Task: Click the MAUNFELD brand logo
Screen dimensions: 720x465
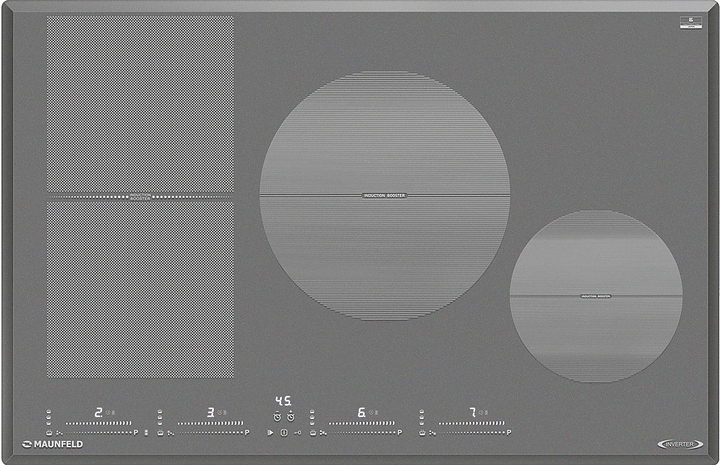Action: click(50, 444)
